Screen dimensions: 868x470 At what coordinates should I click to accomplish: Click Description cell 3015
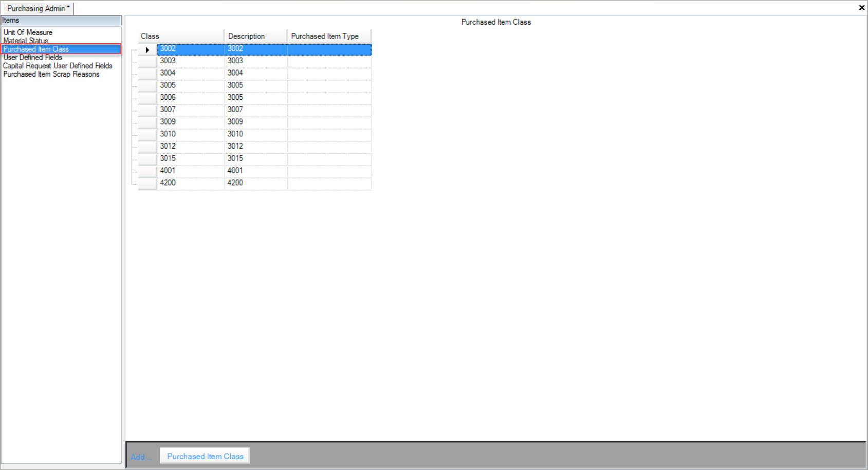(x=256, y=158)
